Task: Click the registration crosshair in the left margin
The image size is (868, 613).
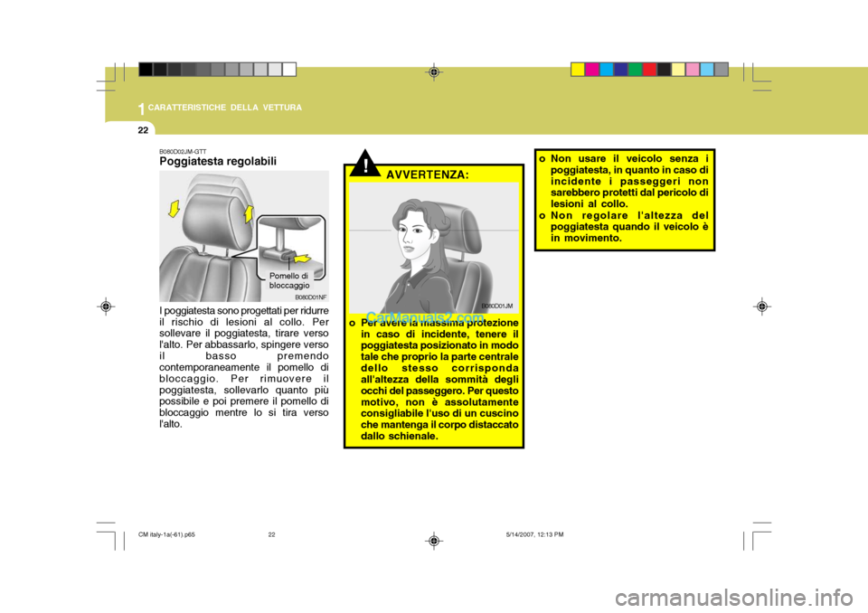Action: pos(107,306)
